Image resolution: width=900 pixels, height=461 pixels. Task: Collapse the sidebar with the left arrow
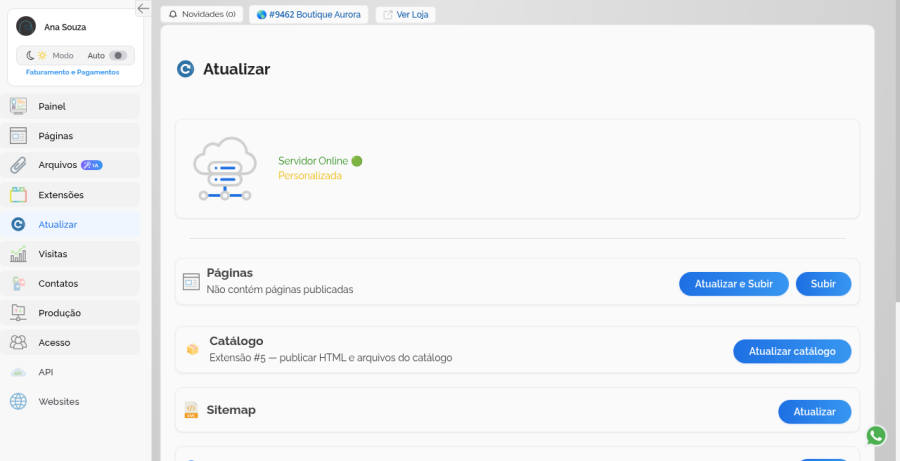(x=143, y=8)
